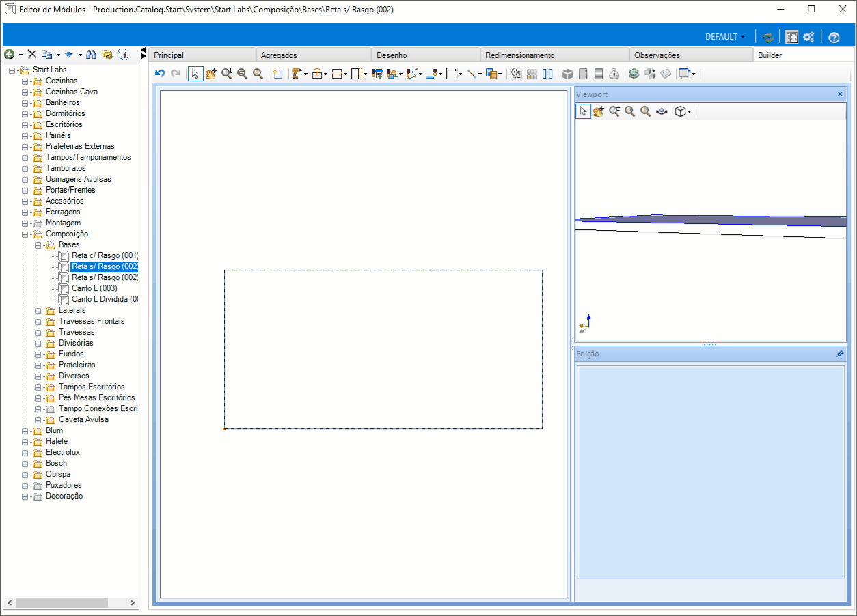Screen dimensions: 857x616
Task: Activate the pan hand tool in Viewport toolbar
Action: tap(599, 111)
